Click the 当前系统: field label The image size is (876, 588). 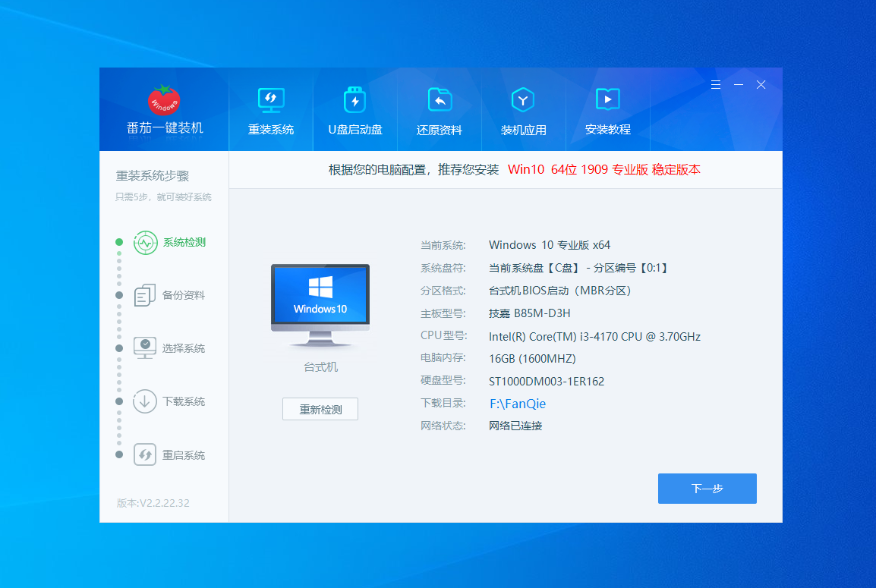click(443, 245)
